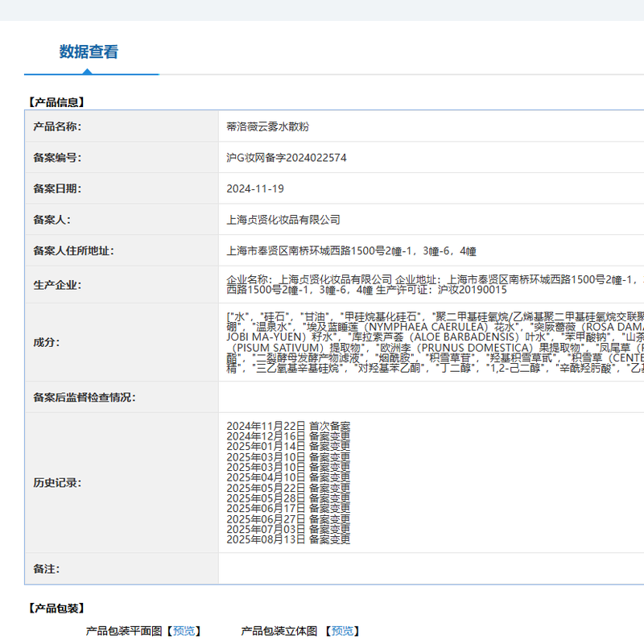Click the filing date value 2024-11-19

[255, 188]
